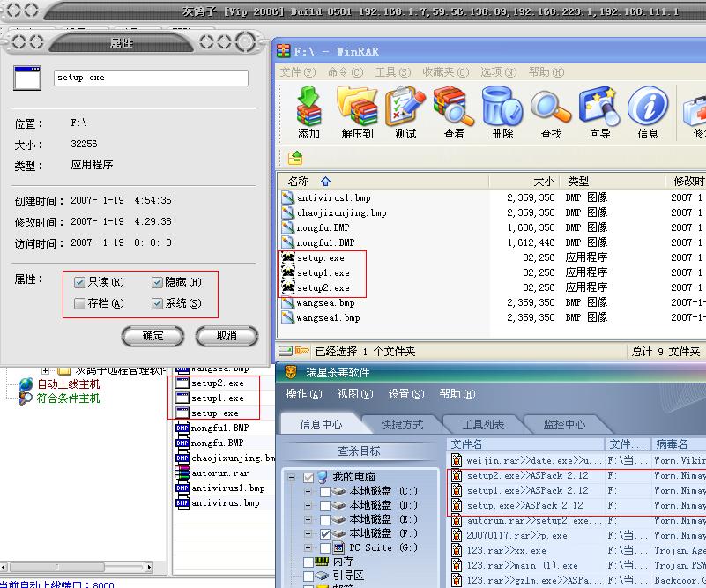
Task: Select the setup.exe panda icon in WinRAR
Action: click(287, 258)
